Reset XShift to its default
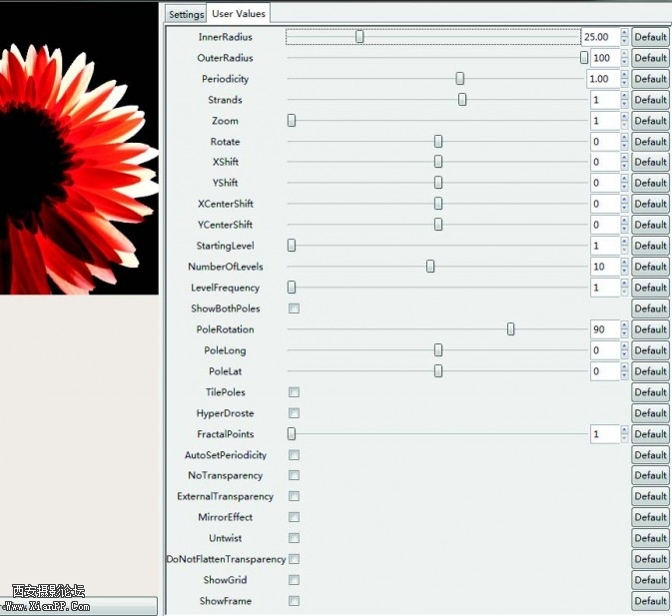This screenshot has height=616, width=672. click(650, 162)
